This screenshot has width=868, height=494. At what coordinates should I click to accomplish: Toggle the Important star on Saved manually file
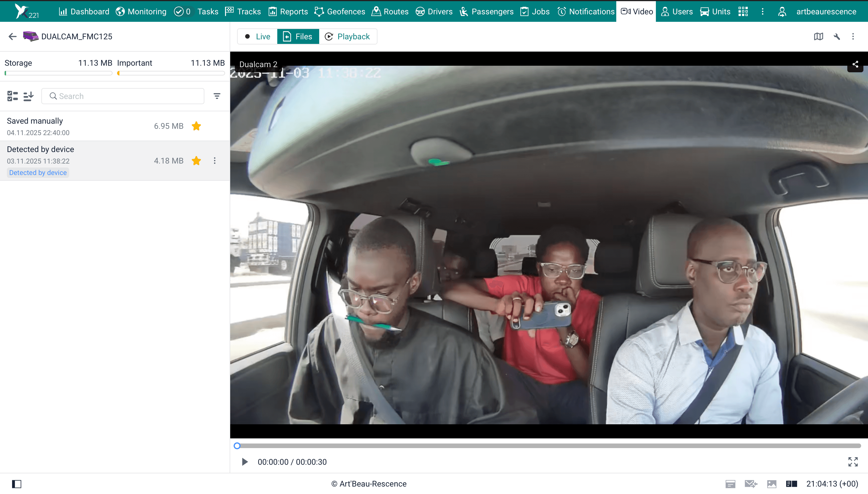click(x=196, y=126)
